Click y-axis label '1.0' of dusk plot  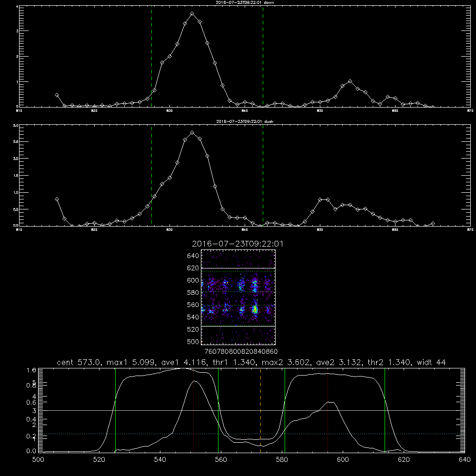point(16,192)
